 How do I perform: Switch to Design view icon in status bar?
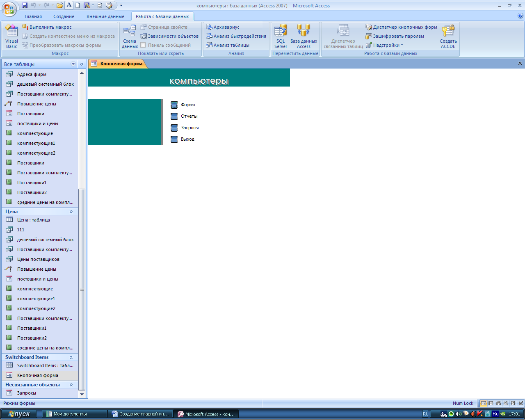click(x=520, y=403)
